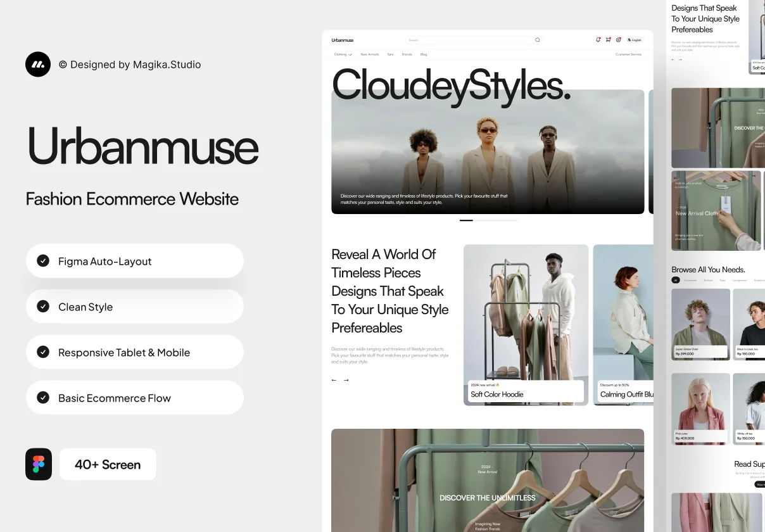Click the next arrow under Reveal text
The width and height of the screenshot is (765, 532).
(346, 380)
